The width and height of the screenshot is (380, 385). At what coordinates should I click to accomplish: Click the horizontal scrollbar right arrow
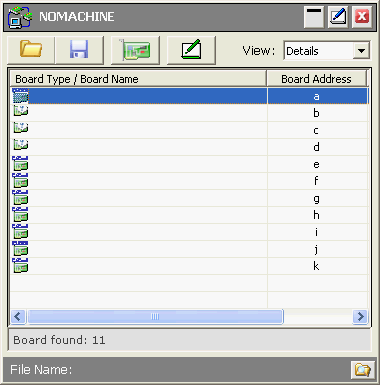pos(360,316)
